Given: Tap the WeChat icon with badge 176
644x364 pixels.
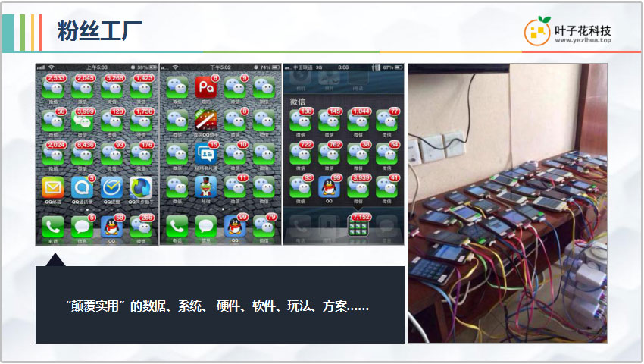Looking at the screenshot, I should click(141, 154).
